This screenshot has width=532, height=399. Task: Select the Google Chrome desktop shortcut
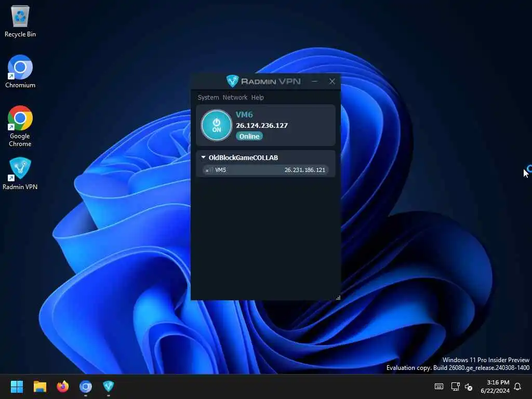coord(20,126)
